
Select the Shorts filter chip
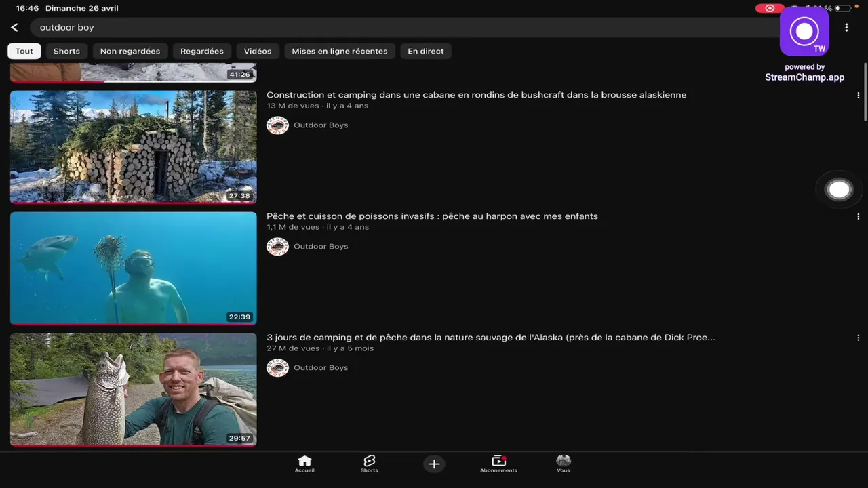pyautogui.click(x=66, y=51)
